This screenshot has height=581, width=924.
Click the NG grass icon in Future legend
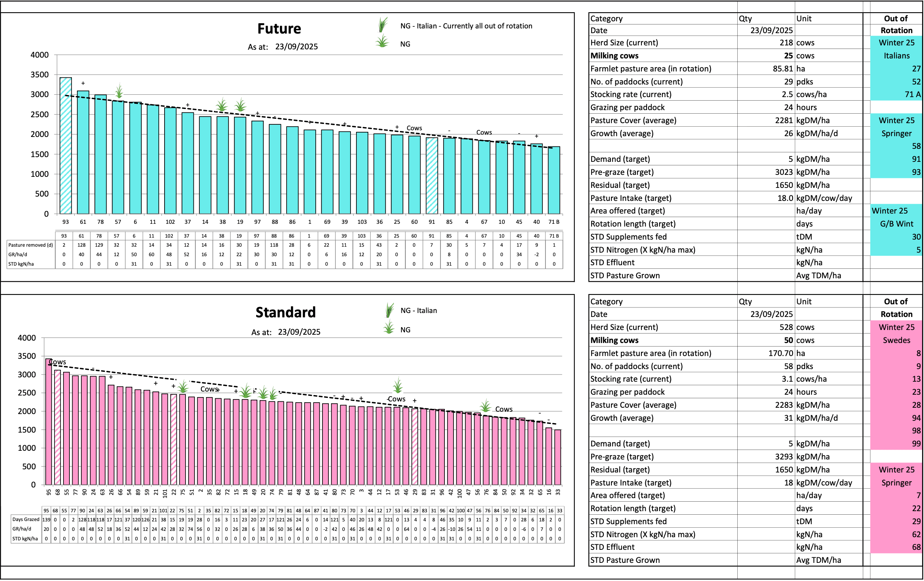382,41
